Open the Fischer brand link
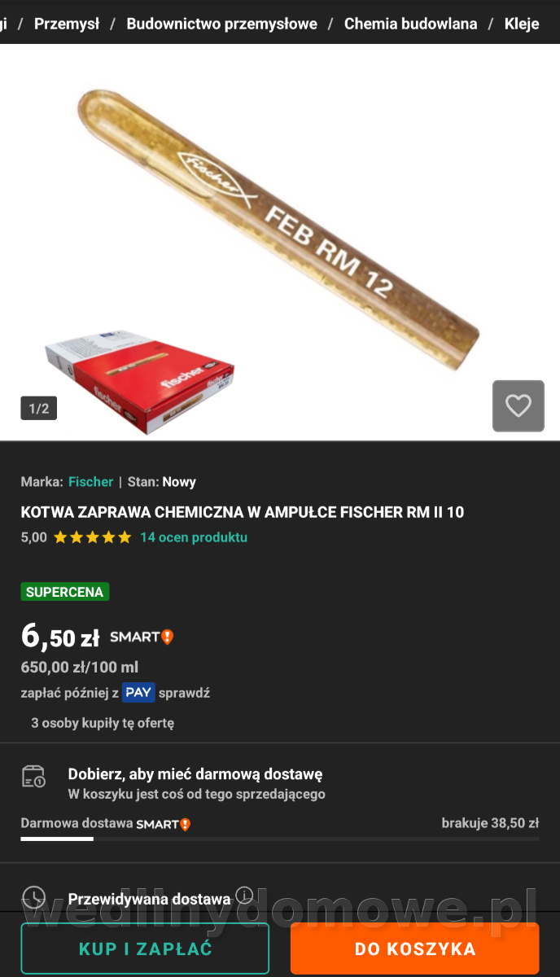Screen dimensions: 560x977 pos(90,482)
